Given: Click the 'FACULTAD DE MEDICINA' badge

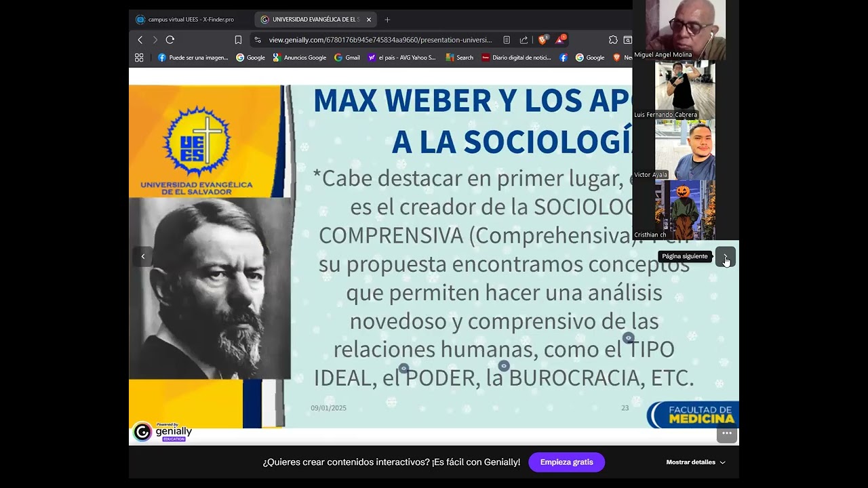Looking at the screenshot, I should 693,415.
